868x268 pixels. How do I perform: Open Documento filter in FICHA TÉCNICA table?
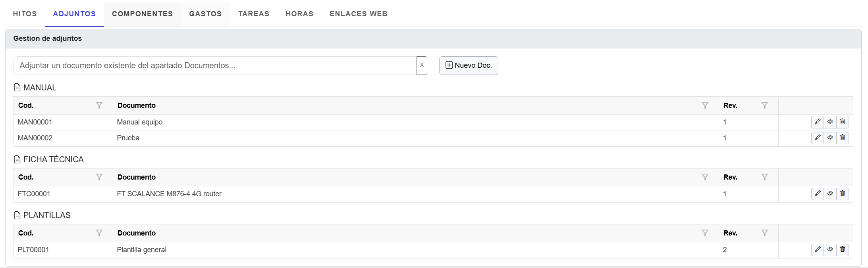click(705, 177)
